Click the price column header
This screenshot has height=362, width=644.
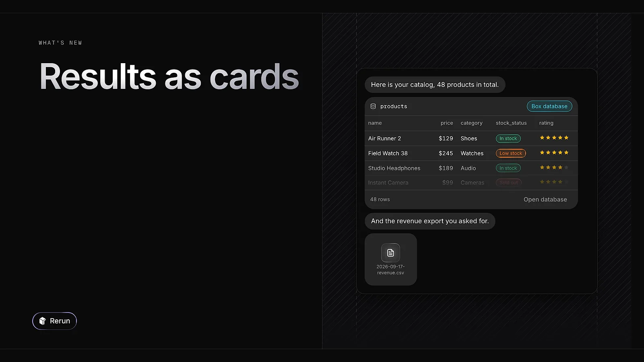click(447, 123)
